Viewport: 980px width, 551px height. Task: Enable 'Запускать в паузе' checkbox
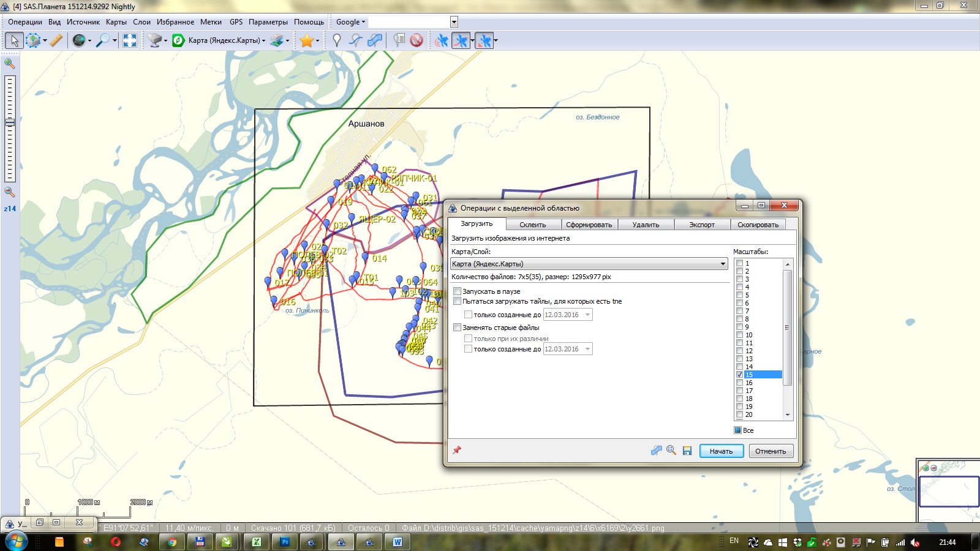(x=458, y=291)
